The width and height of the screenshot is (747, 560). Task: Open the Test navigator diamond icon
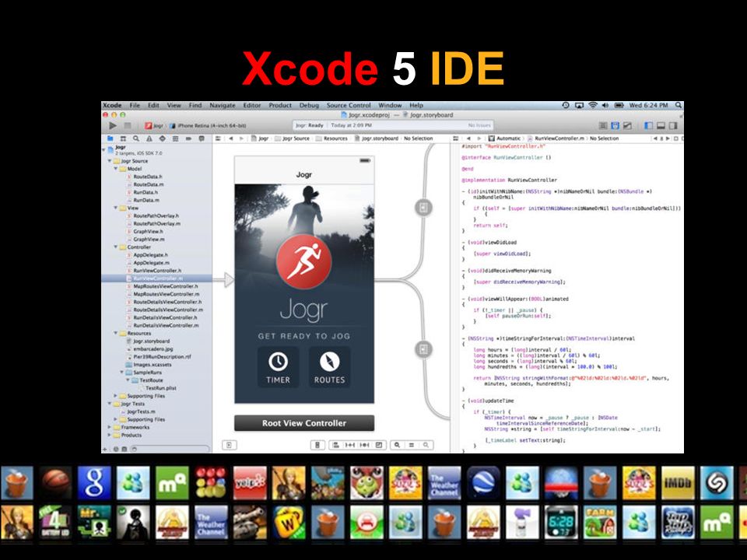163,138
